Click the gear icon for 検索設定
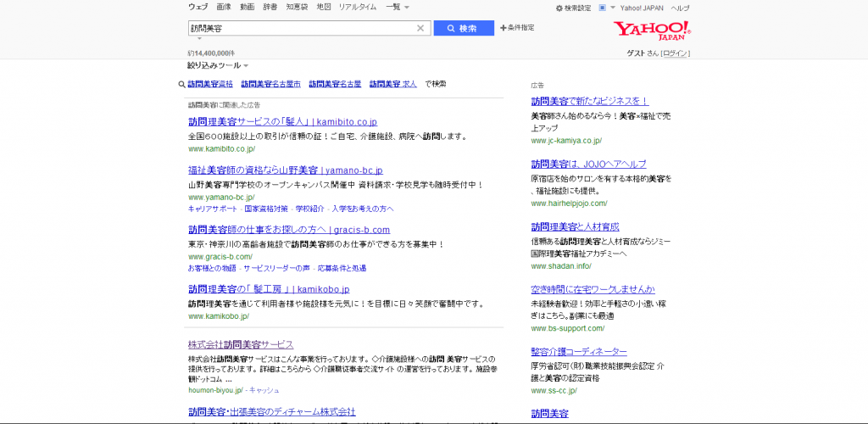This screenshot has width=868, height=424. (559, 8)
